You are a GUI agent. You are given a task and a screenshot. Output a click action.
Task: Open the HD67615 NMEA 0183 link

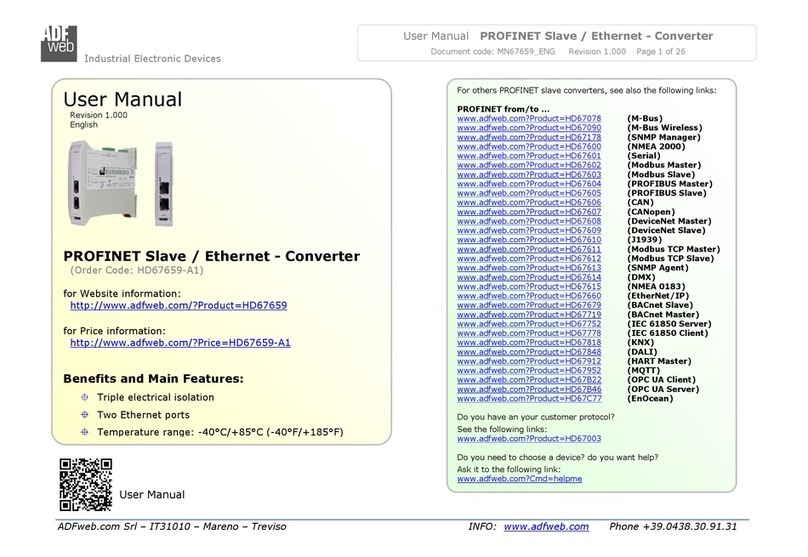(x=529, y=286)
